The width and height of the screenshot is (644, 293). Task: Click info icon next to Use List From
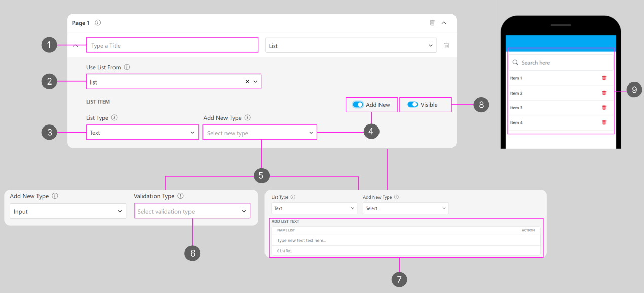(x=127, y=67)
